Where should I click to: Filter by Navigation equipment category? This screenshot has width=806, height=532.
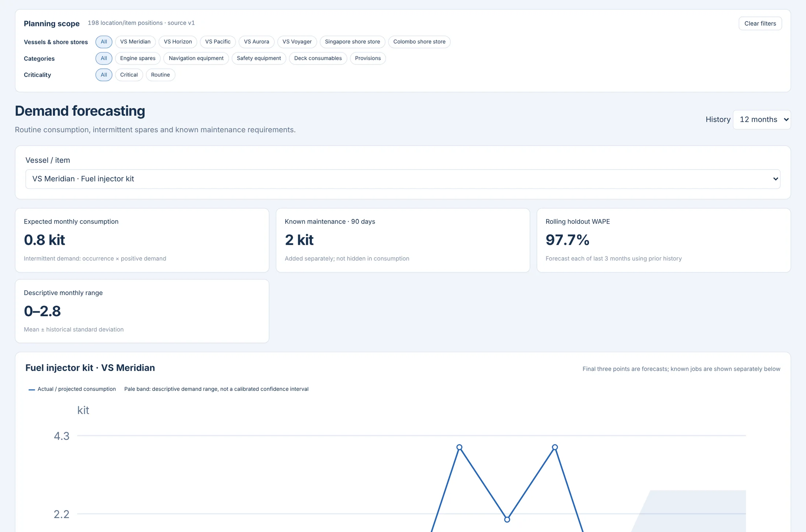[196, 58]
